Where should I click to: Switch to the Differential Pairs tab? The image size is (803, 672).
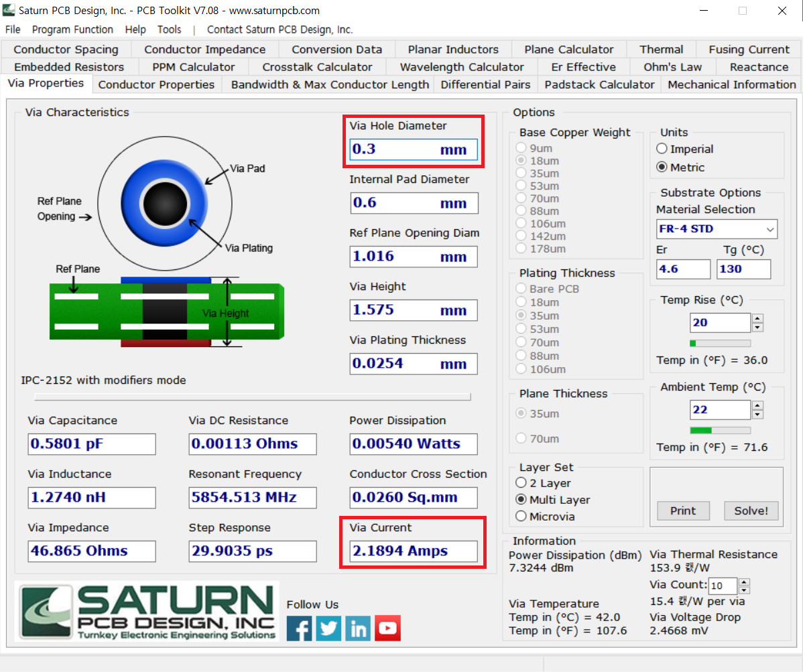point(485,84)
